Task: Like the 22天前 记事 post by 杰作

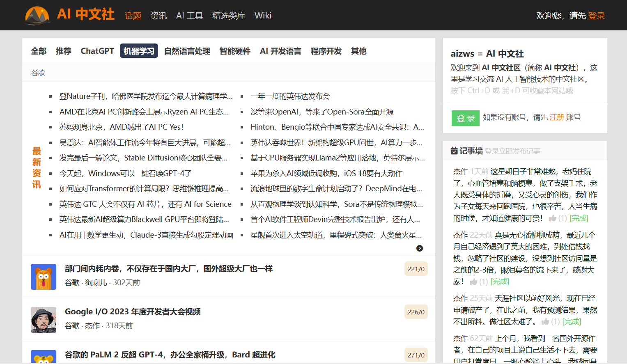Action: 473,282
